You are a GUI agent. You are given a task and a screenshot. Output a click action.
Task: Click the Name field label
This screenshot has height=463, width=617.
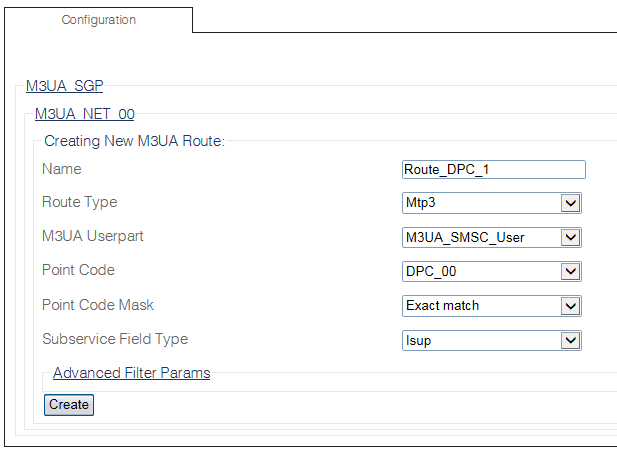click(62, 169)
